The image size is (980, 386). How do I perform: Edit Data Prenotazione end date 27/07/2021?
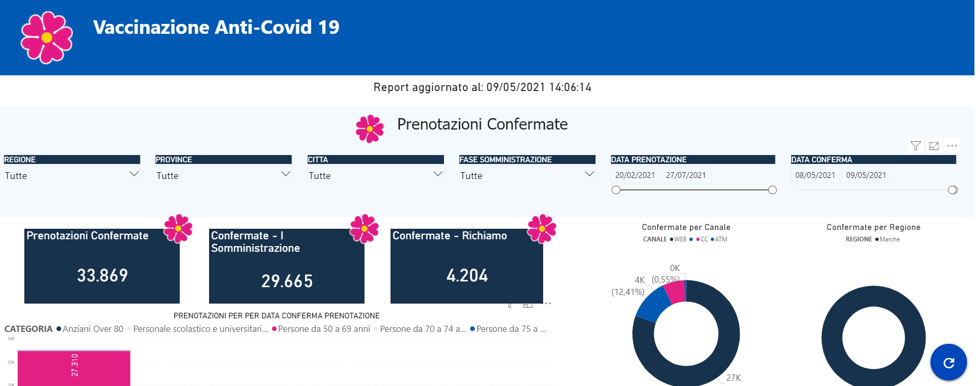(686, 175)
